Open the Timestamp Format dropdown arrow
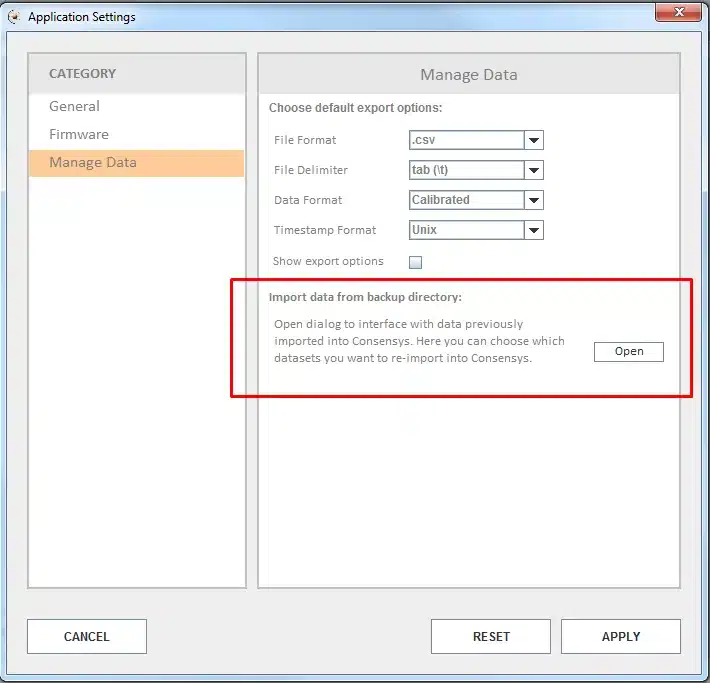 pyautogui.click(x=533, y=230)
